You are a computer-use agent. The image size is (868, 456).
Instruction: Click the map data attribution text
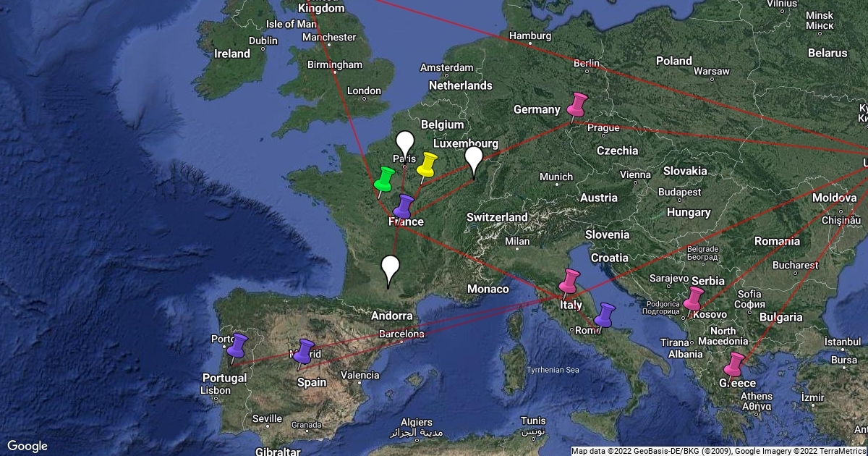click(x=719, y=451)
